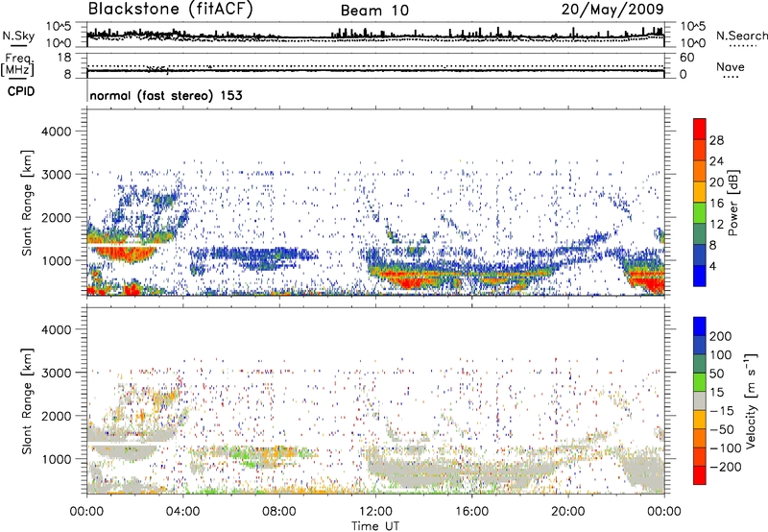
Task: Click power colorbar value 20
Action: pyautogui.click(x=716, y=182)
